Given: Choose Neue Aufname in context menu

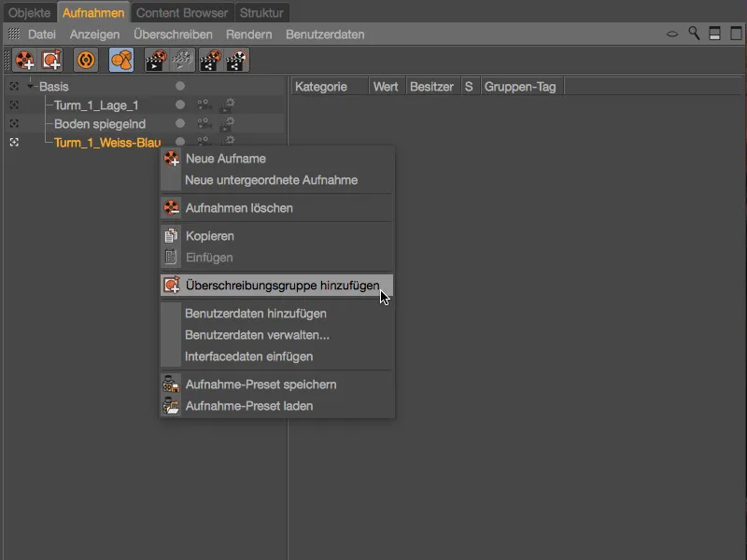Looking at the screenshot, I should [x=277, y=159].
